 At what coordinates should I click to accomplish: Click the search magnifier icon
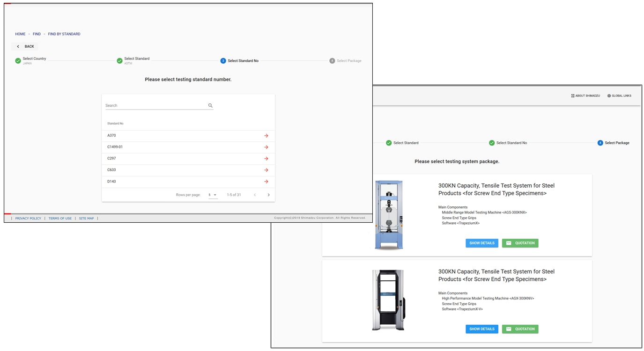(210, 106)
